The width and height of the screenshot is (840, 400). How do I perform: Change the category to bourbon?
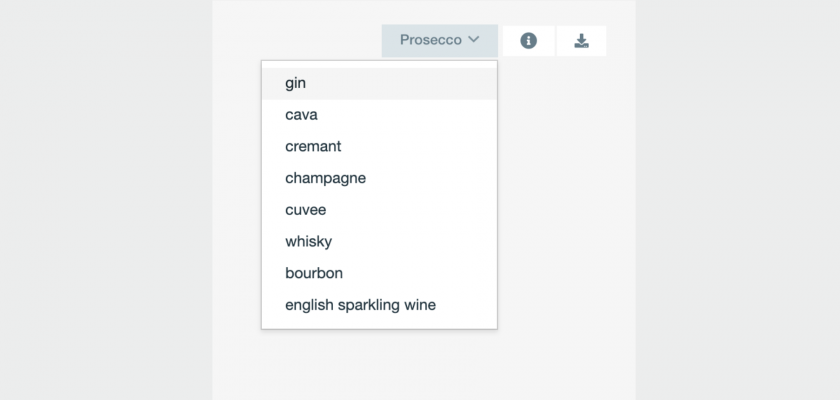click(314, 273)
